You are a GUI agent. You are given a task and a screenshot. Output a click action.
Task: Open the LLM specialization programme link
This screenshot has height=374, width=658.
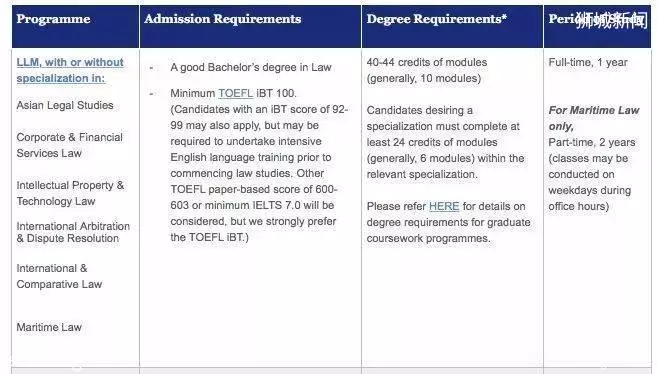pyautogui.click(x=70, y=70)
